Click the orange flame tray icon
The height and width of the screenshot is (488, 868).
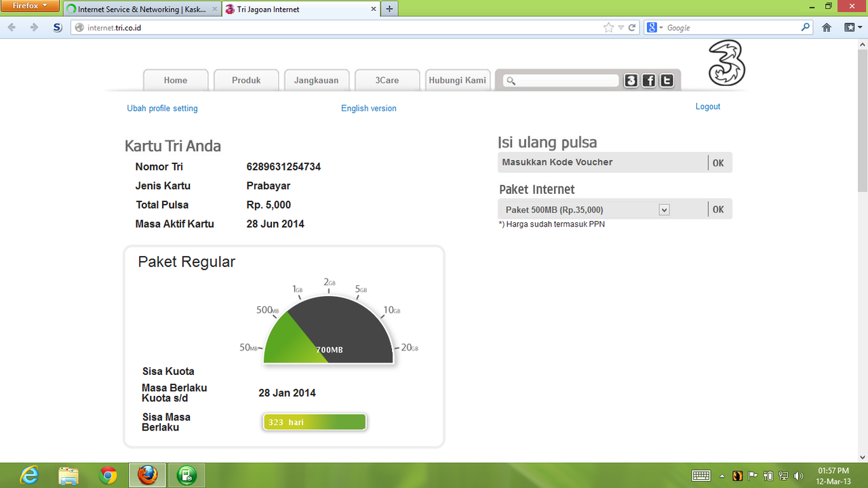737,476
